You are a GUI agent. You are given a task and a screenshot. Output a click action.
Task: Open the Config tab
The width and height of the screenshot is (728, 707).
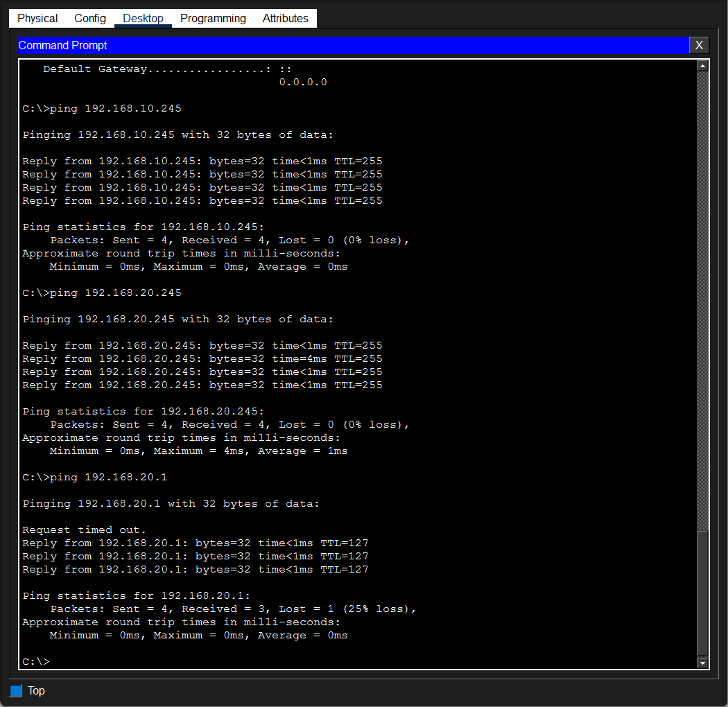pyautogui.click(x=90, y=19)
